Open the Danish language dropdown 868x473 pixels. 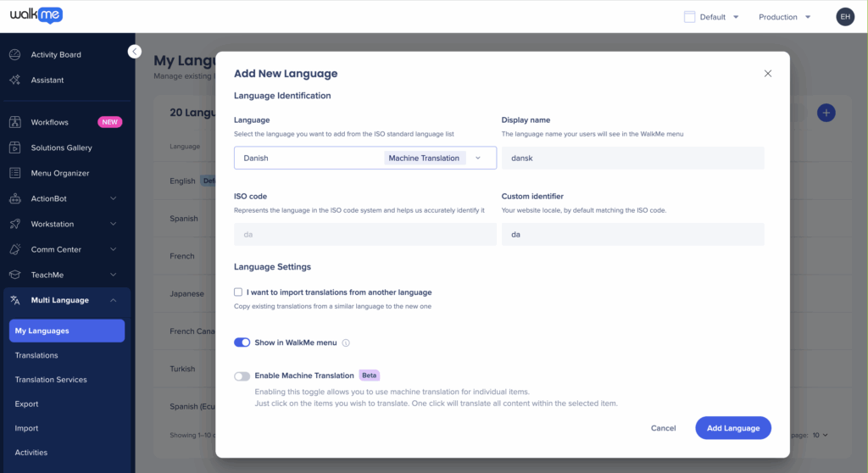point(365,158)
